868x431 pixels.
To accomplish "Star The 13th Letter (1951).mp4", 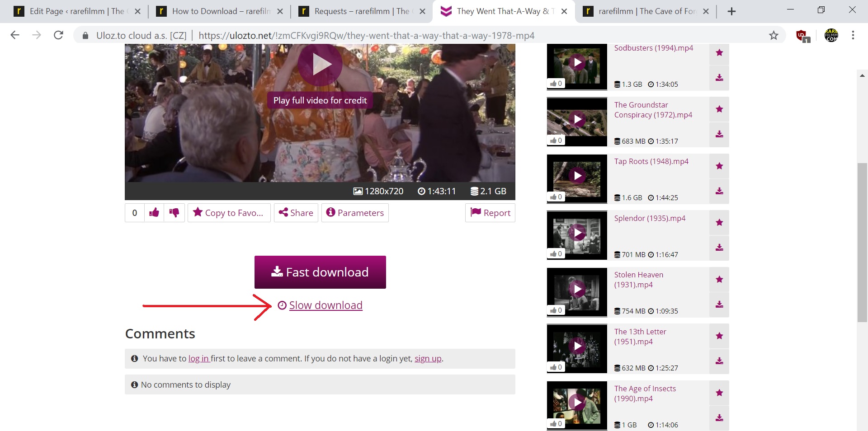I will pyautogui.click(x=719, y=336).
